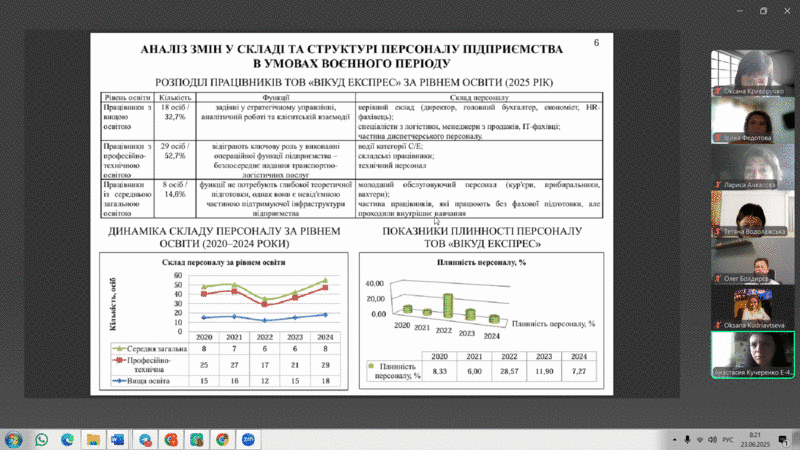The height and width of the screenshot is (450, 800).
Task: Click chart title 'Плинність персоналу, %'
Action: pos(481,262)
